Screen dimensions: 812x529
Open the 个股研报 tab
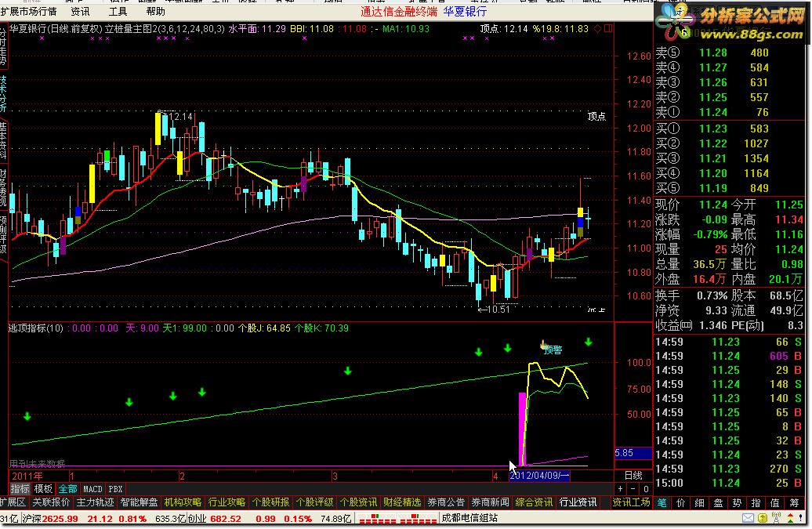pos(271,502)
